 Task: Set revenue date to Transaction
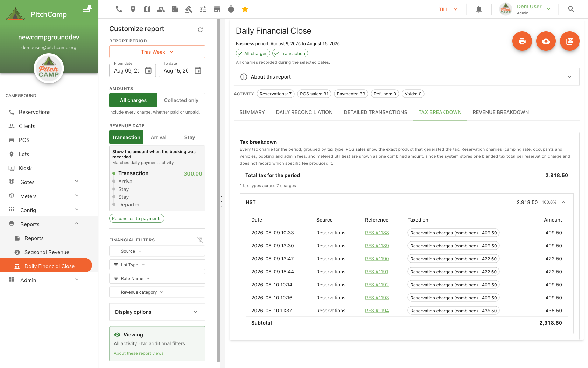click(126, 137)
